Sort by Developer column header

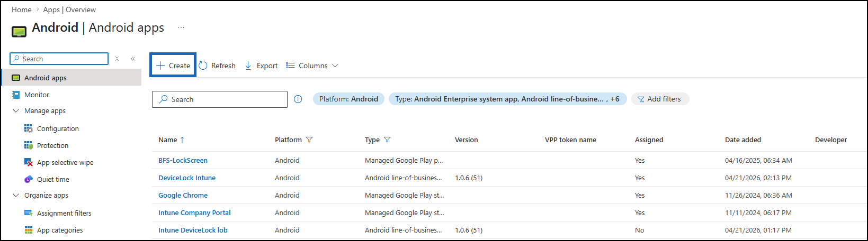(x=831, y=140)
